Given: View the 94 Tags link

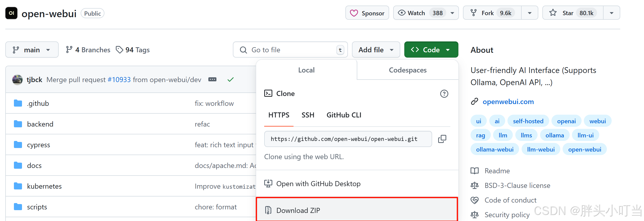Looking at the screenshot, I should click(133, 50).
